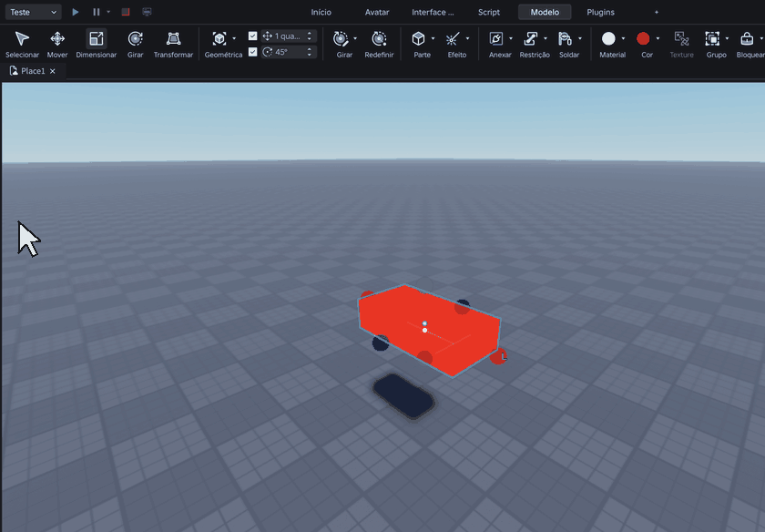
Task: Click the Redefinir icon
Action: (379, 38)
